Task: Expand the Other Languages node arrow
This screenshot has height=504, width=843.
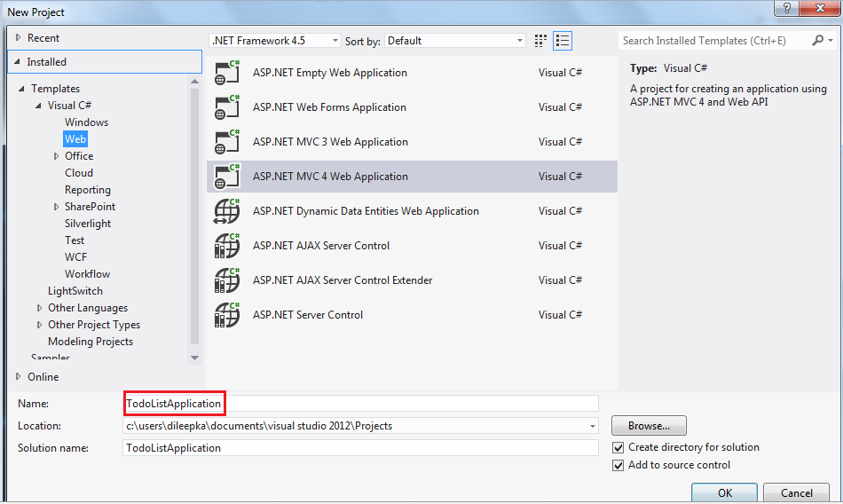Action: tap(39, 308)
